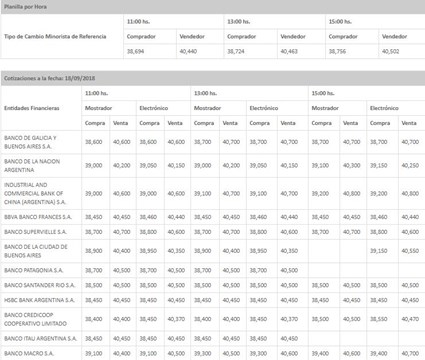Viewport: 425px width, 360px height.
Task: Click '13:00 hs.' header in the Cotizaciones table
Action: (205, 93)
